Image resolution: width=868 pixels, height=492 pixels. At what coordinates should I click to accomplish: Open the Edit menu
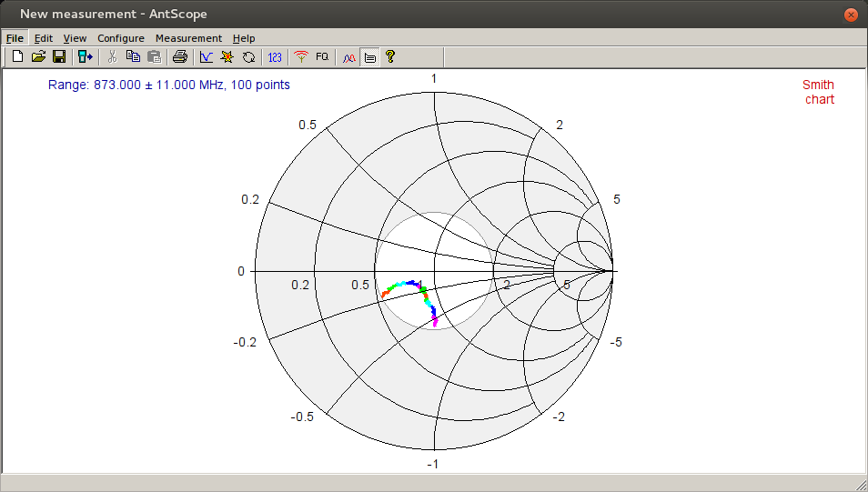pos(43,38)
